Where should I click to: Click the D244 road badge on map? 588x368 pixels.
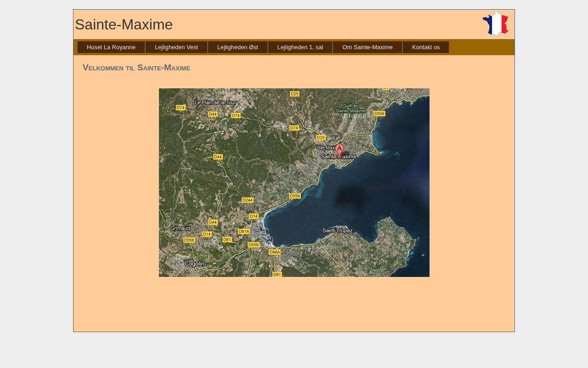[x=248, y=200]
